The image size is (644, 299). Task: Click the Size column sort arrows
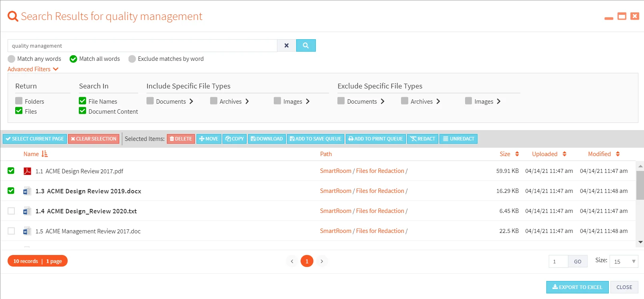(517, 154)
